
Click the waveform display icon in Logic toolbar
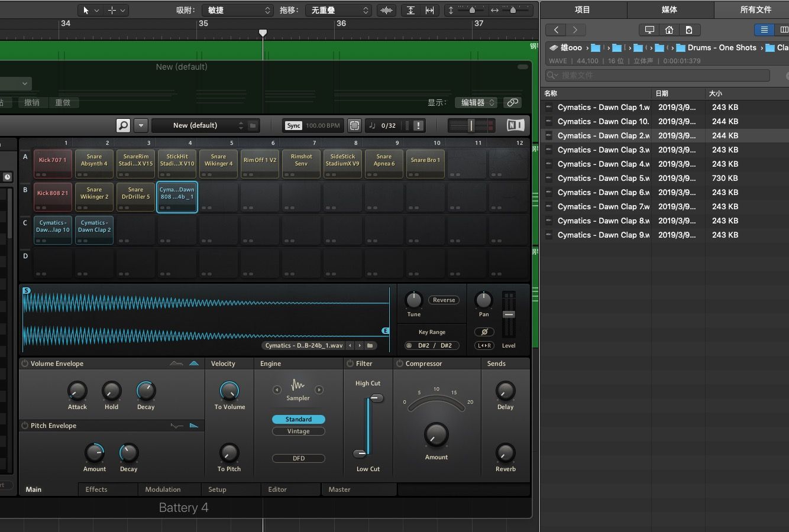click(x=386, y=10)
